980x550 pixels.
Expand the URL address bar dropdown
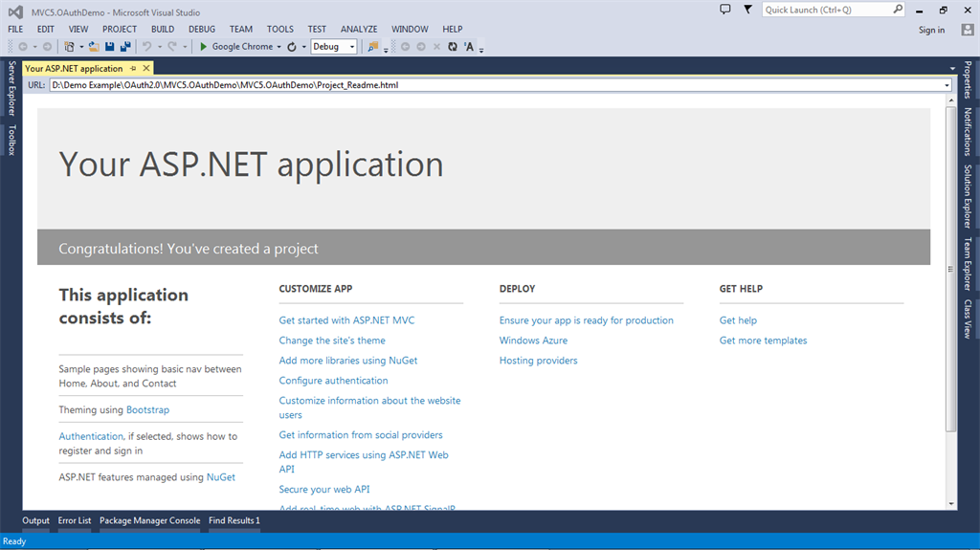pos(947,85)
